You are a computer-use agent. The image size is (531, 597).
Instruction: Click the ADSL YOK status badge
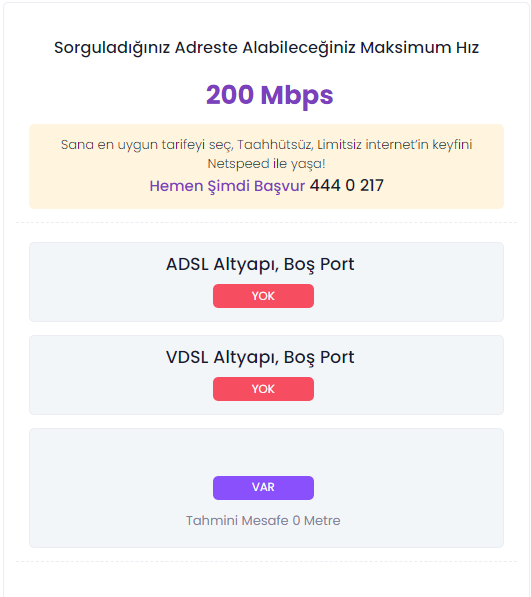[x=263, y=296]
